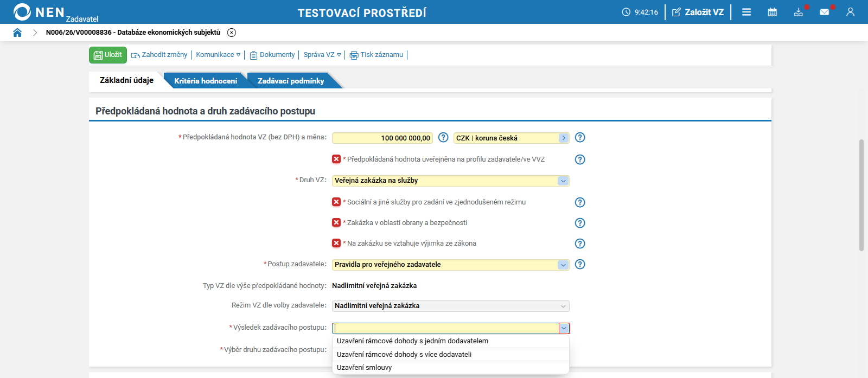Open the messages envelope icon
The image size is (868, 378).
825,12
